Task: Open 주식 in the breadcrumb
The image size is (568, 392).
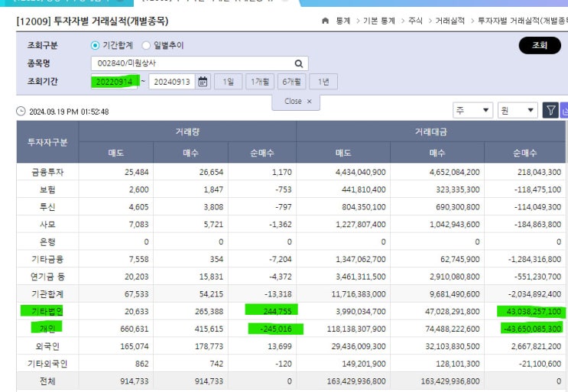Action: tap(416, 21)
